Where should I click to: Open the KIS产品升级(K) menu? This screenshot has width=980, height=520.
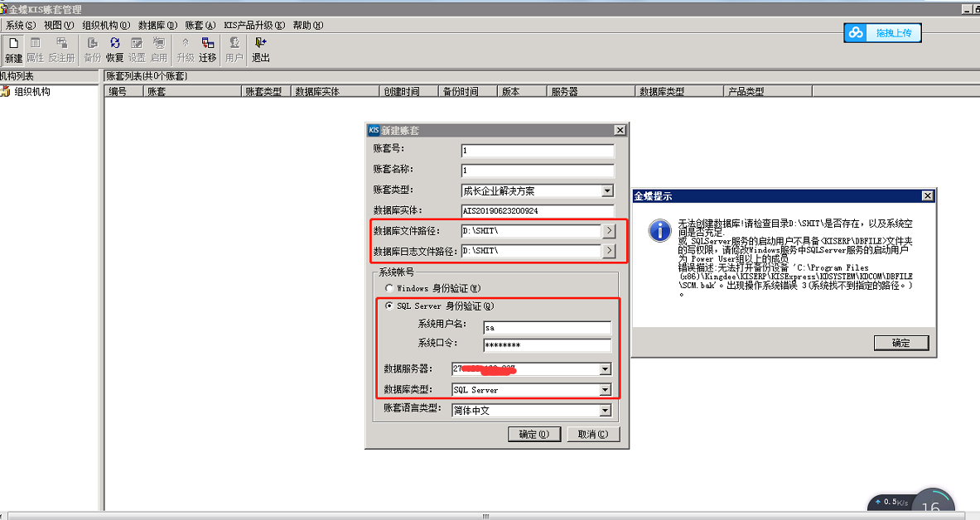[254, 25]
